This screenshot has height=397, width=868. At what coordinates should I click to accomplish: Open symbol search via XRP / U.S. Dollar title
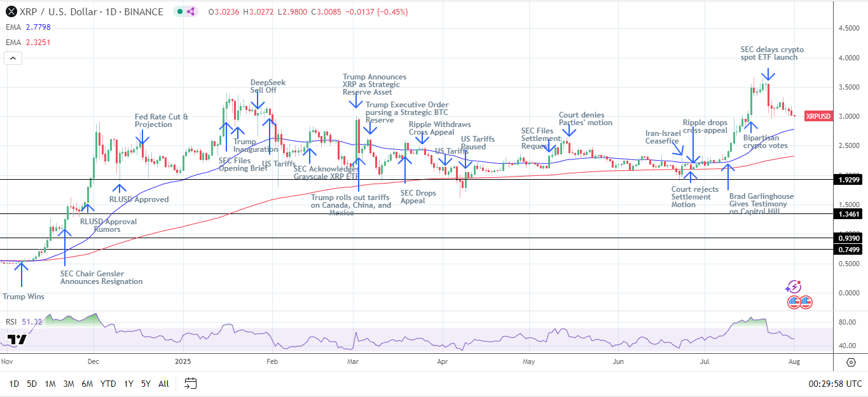pyautogui.click(x=93, y=11)
